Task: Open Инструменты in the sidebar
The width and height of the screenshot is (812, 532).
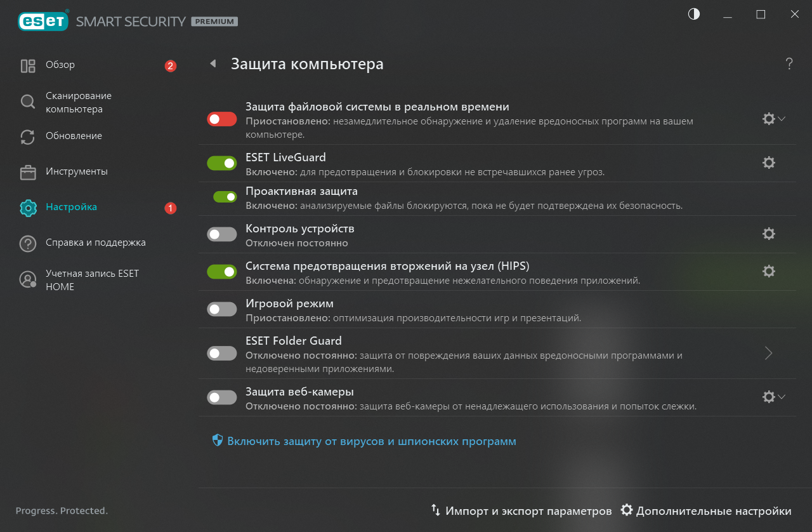Action: point(76,171)
